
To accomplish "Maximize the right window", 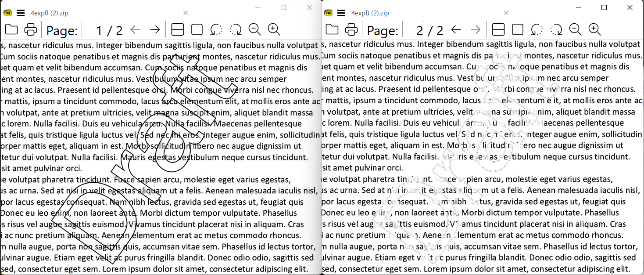I will (604, 7).
